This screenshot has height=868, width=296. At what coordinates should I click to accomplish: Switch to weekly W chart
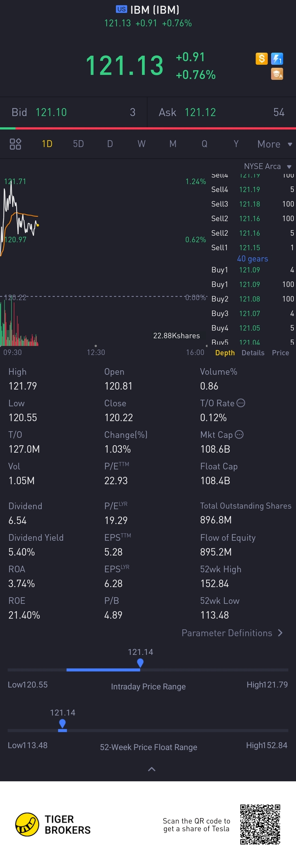tap(141, 144)
